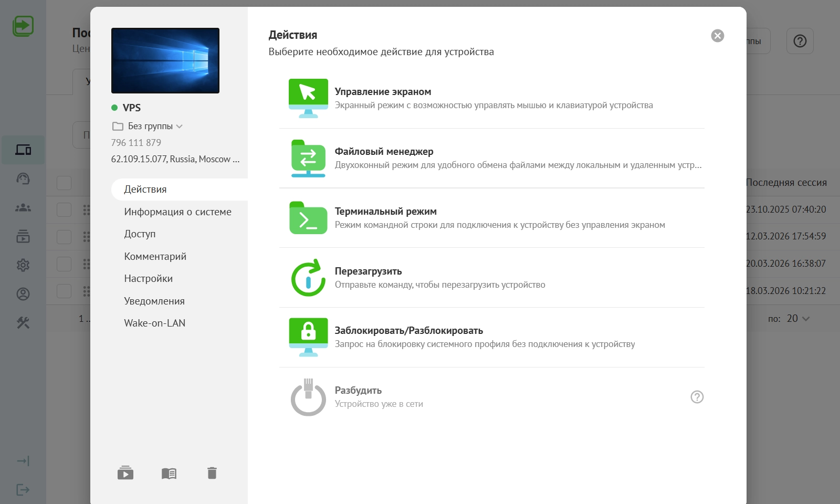
Task: Check the last device row checkbox
Action: [64, 291]
